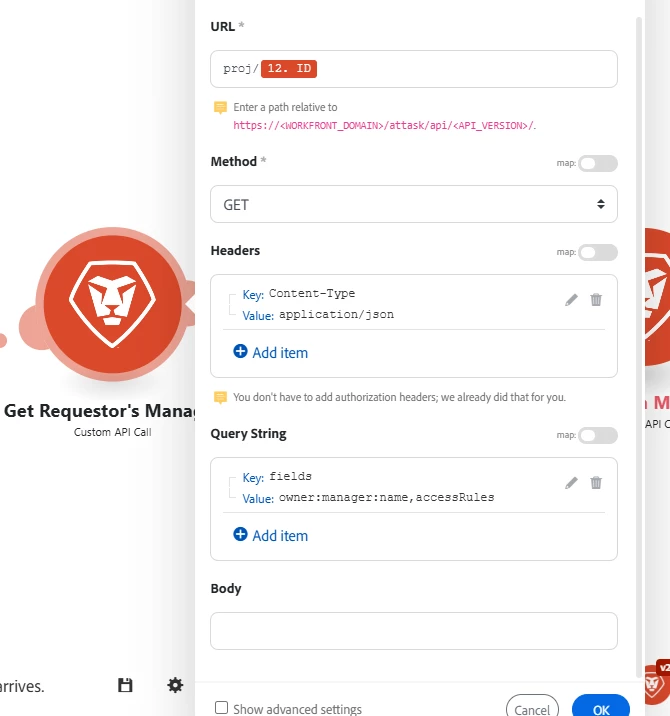The image size is (670, 716).
Task: Click the authorization headers note text
Action: tap(399, 397)
